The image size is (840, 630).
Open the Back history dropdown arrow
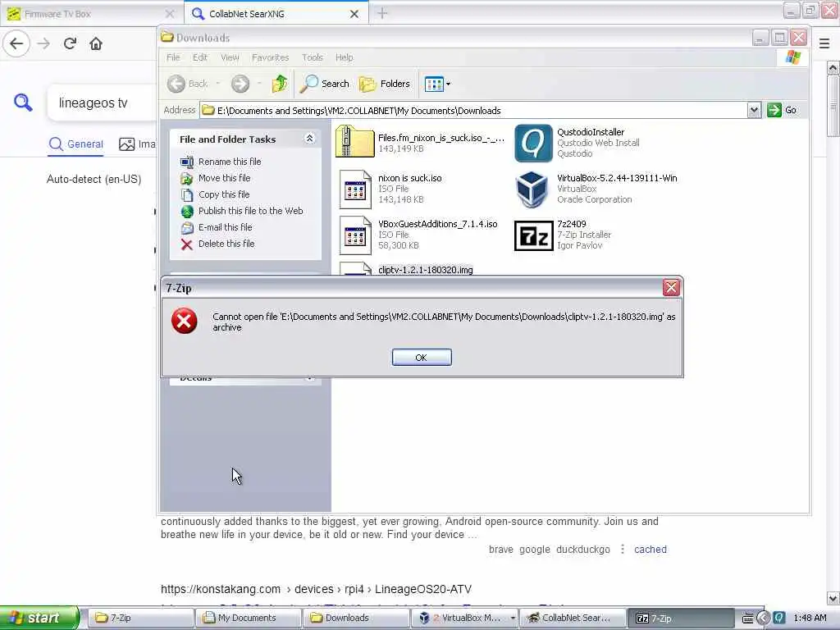[x=218, y=84]
